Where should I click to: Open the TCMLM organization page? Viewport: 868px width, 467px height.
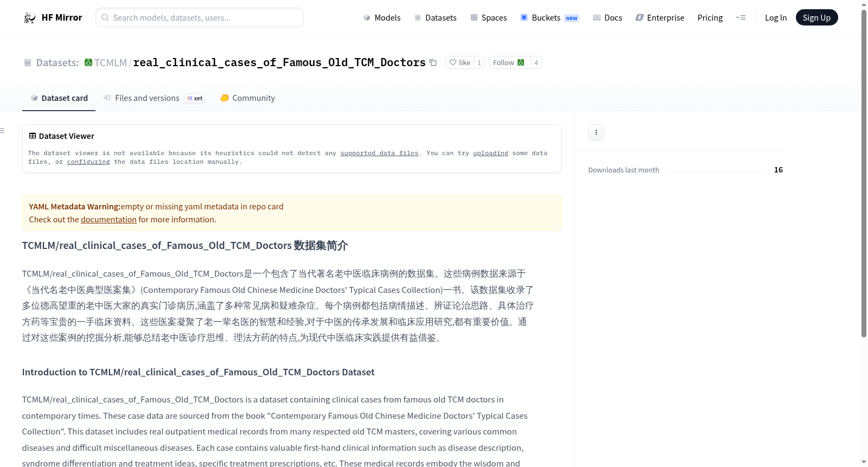click(111, 63)
